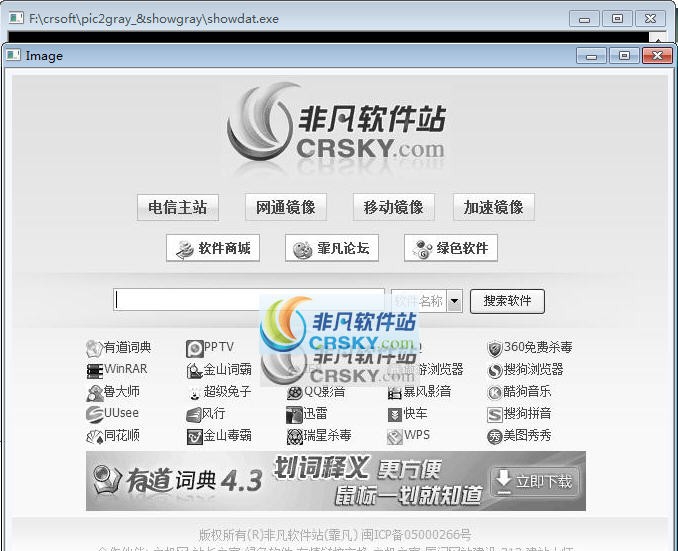Click the 有道词典 4.3 banner ad
Screen dimensions: 678x551
pyautogui.click(x=336, y=481)
